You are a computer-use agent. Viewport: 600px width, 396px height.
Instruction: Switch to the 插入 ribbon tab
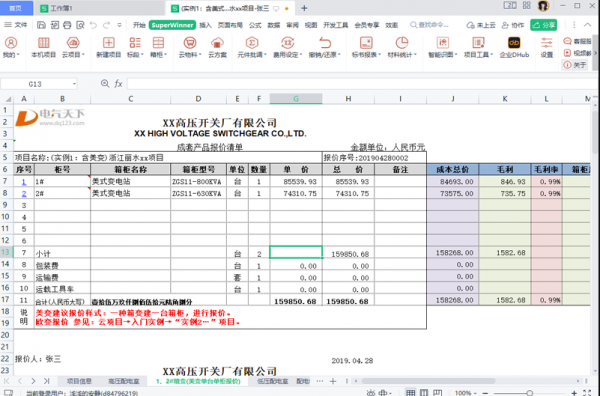(x=205, y=25)
